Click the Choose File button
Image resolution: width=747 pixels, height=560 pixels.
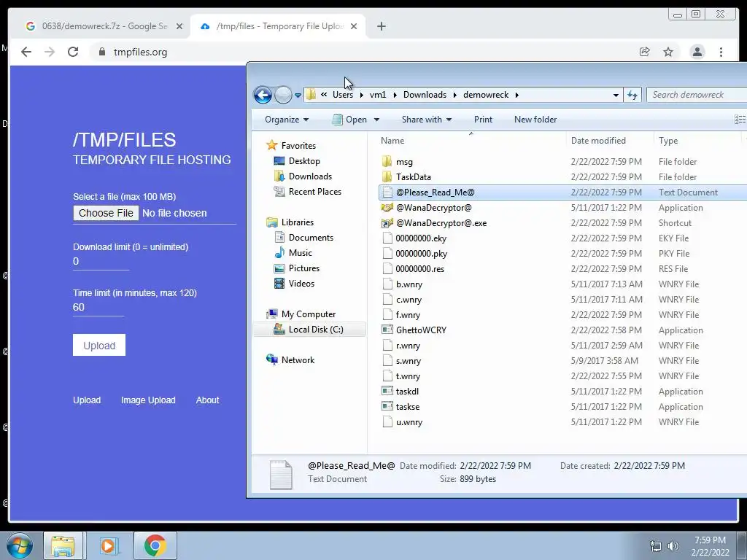[106, 213]
